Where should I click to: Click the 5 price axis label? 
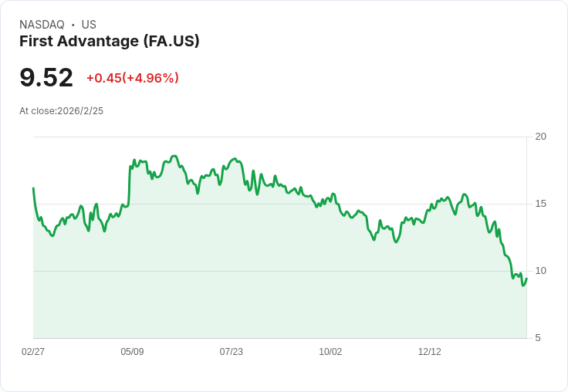[538, 338]
